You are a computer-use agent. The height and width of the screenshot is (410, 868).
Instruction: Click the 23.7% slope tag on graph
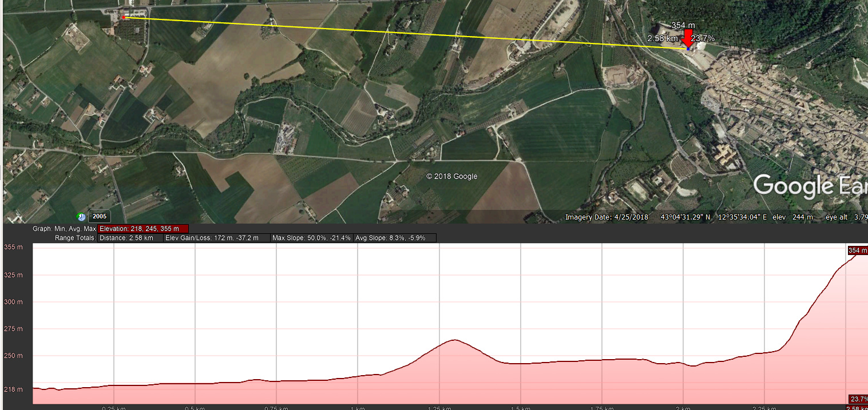click(x=858, y=399)
